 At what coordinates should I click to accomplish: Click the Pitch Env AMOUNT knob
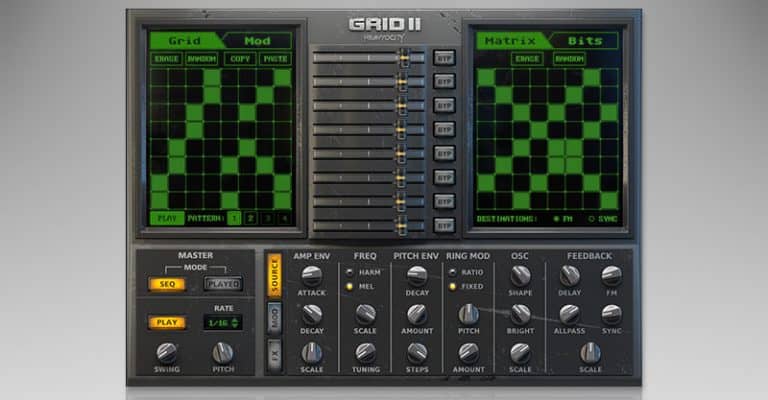click(417, 314)
